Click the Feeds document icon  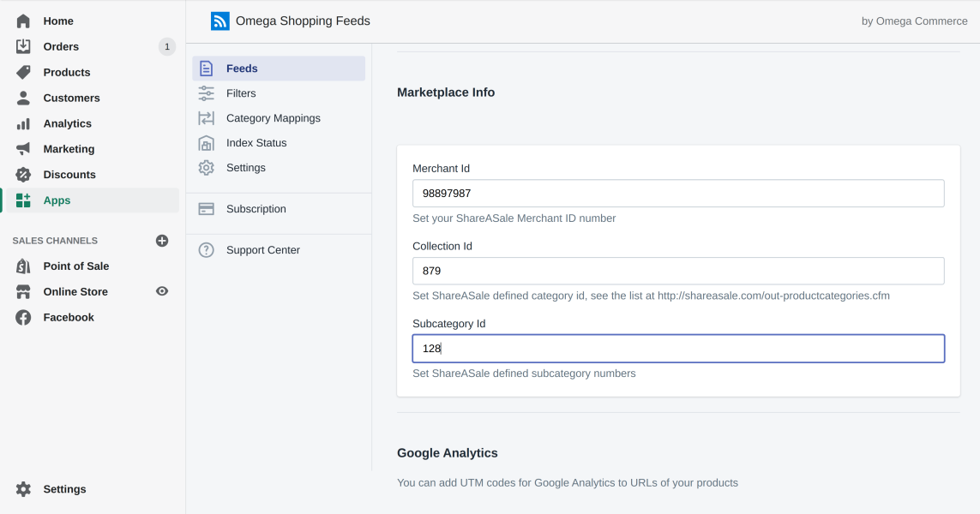tap(207, 68)
